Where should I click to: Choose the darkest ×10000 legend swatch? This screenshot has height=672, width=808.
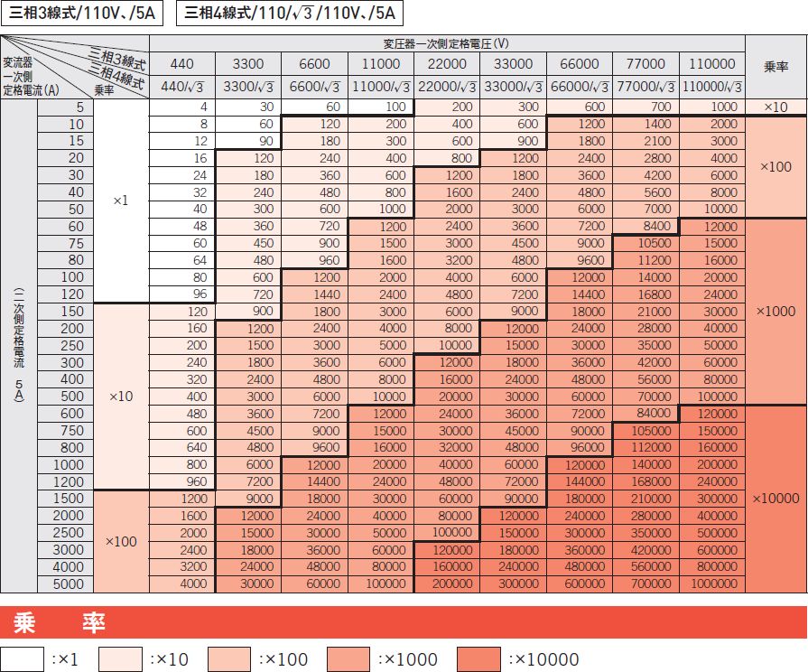479,658
